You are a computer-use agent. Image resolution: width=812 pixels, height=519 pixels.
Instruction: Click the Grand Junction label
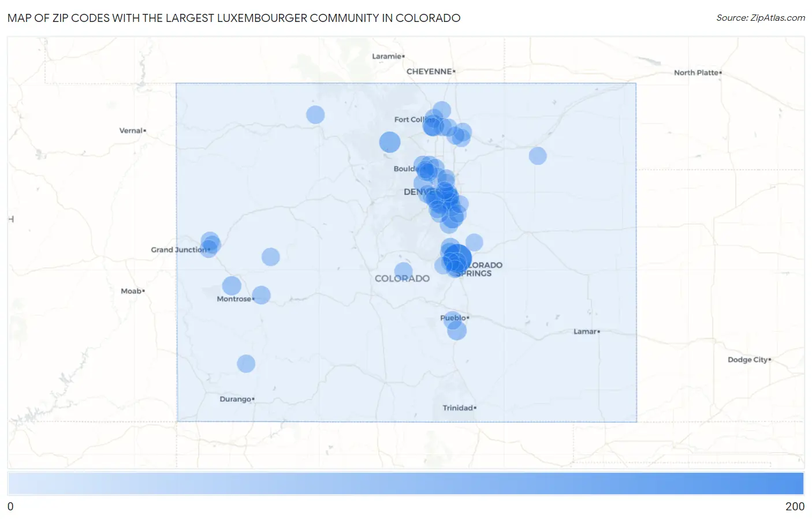[179, 250]
